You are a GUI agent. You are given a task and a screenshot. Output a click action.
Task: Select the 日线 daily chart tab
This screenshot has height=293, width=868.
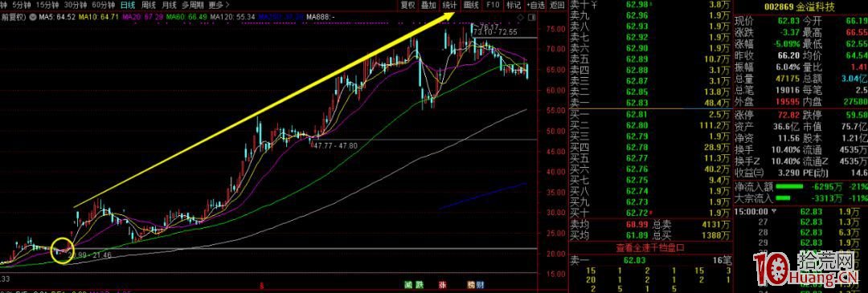127,5
